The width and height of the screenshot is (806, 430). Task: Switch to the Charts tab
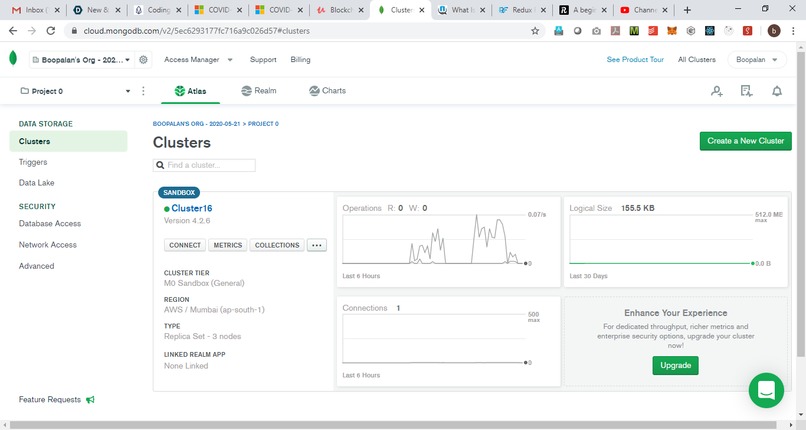click(x=327, y=90)
